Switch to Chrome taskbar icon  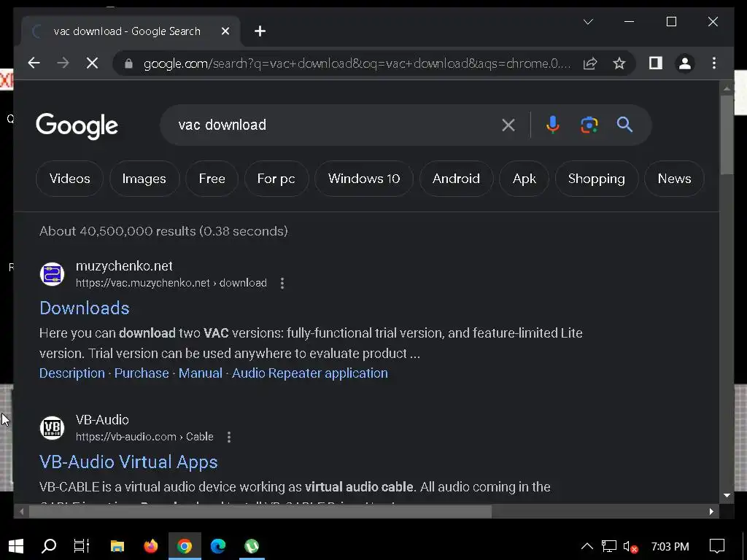(185, 546)
